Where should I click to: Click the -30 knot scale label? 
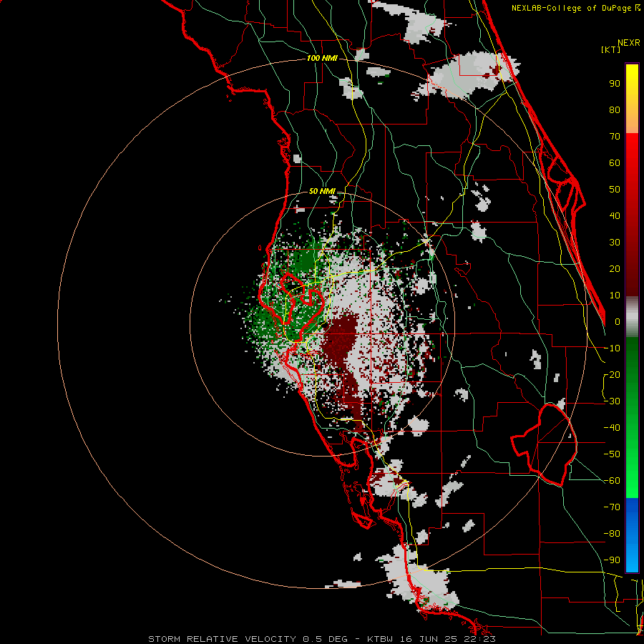[x=612, y=401]
